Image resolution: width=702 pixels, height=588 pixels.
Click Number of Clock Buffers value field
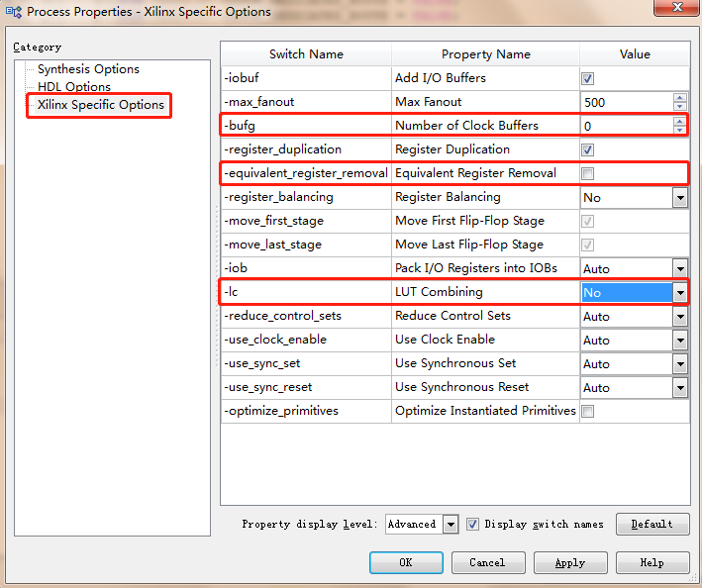[x=627, y=126]
